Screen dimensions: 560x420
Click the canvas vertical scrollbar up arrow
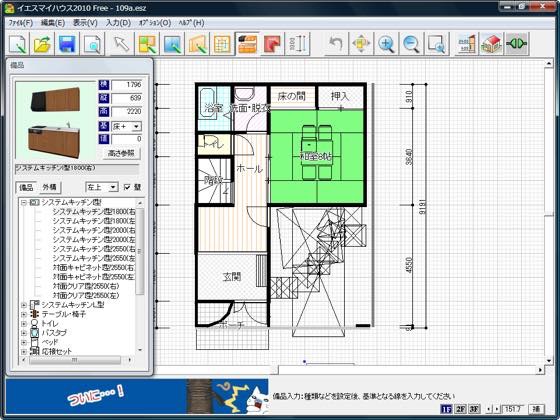(x=549, y=64)
